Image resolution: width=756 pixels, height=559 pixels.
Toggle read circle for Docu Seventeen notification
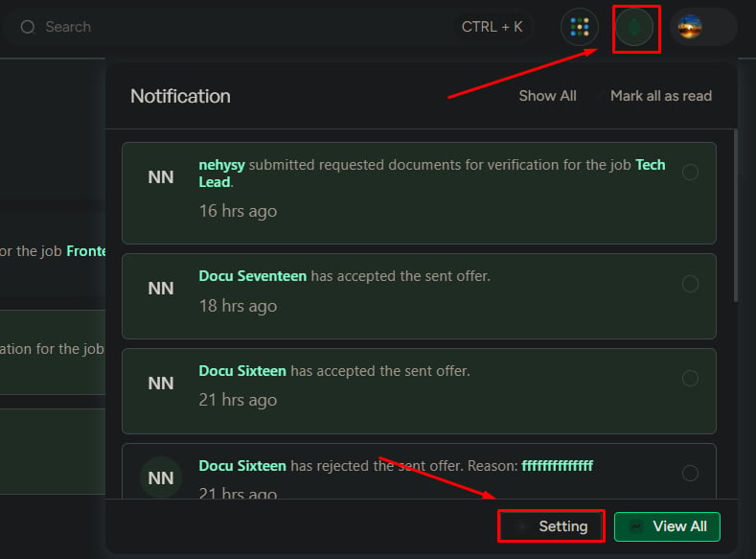(x=690, y=284)
